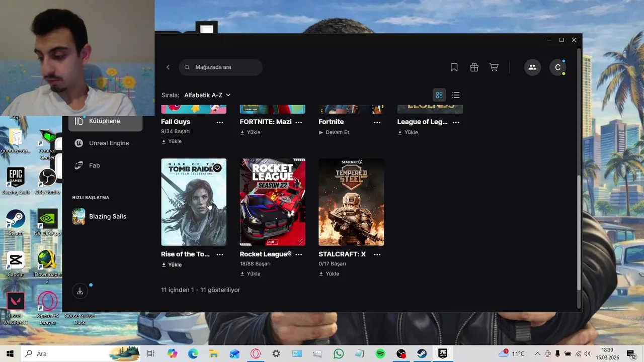Open JDownloader 2 desktop shortcut
The width and height of the screenshot is (644, 362).
48,266
